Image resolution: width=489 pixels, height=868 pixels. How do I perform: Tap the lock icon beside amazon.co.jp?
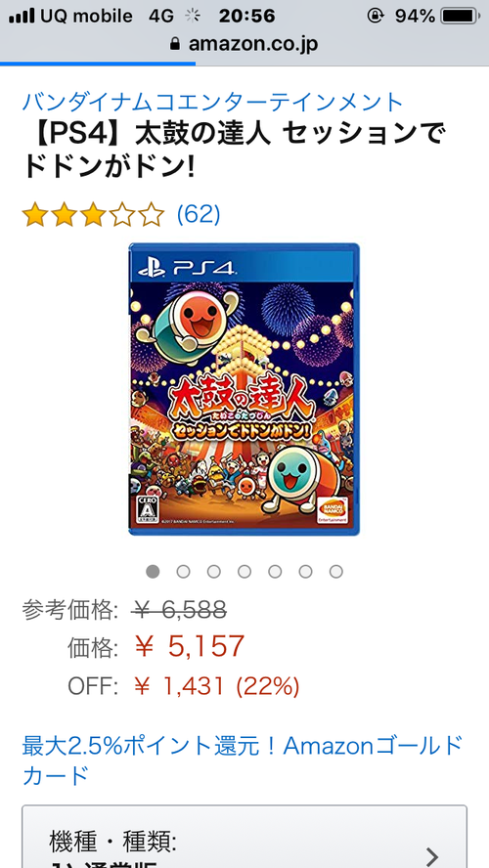coord(175,44)
